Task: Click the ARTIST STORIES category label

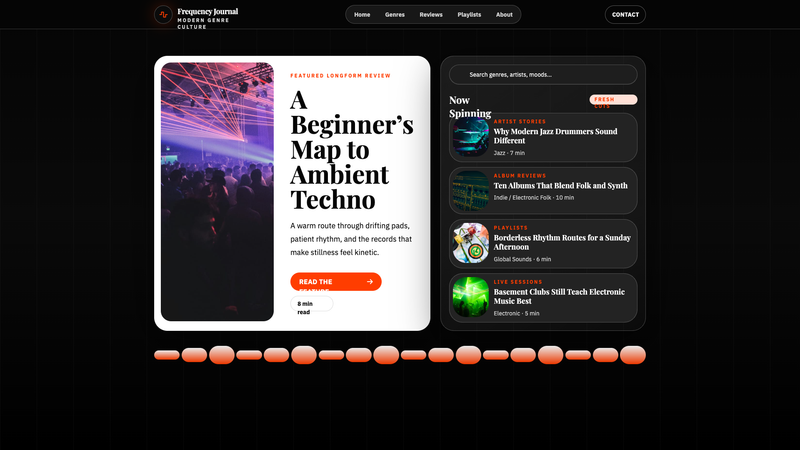Action: click(519, 121)
